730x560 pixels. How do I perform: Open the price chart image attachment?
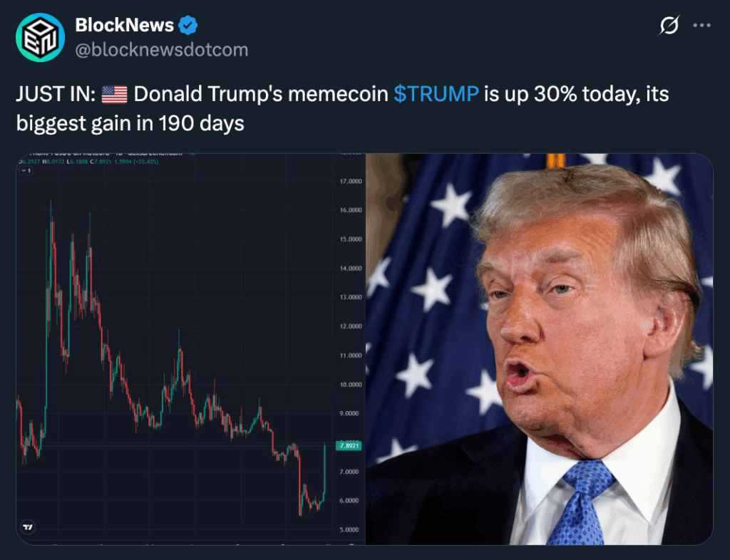click(x=190, y=349)
